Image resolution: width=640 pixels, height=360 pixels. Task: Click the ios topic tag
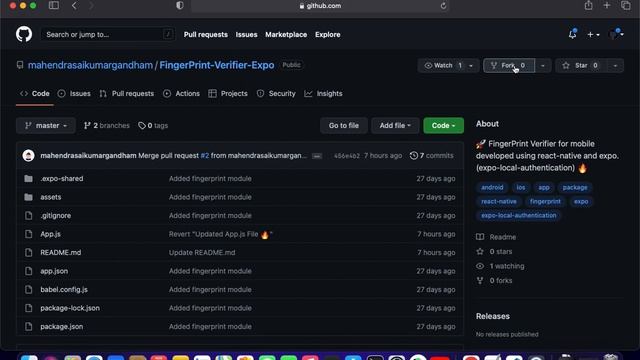(x=521, y=187)
